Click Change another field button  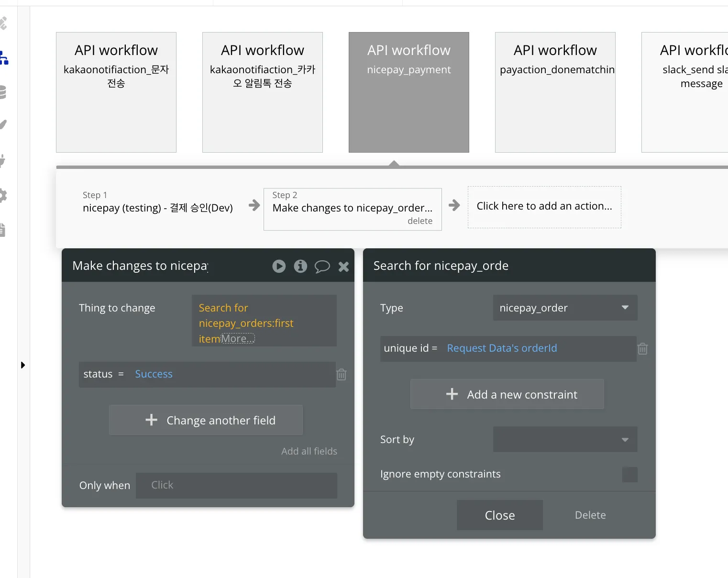pyautogui.click(x=206, y=420)
